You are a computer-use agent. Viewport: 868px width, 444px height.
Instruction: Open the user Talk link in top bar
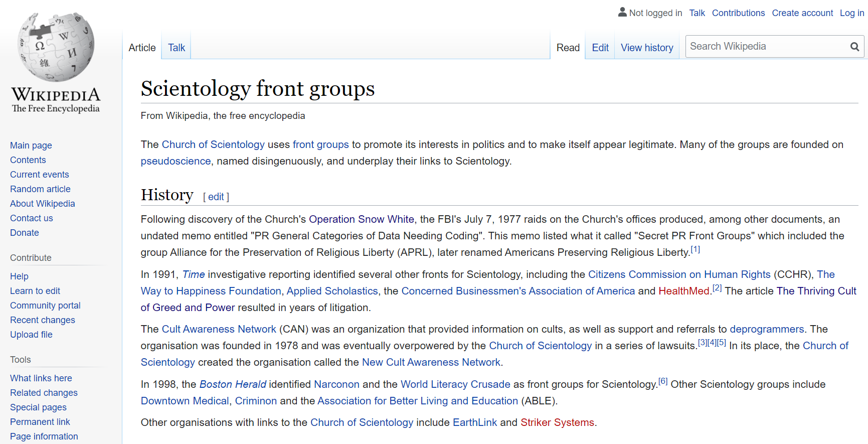[697, 13]
